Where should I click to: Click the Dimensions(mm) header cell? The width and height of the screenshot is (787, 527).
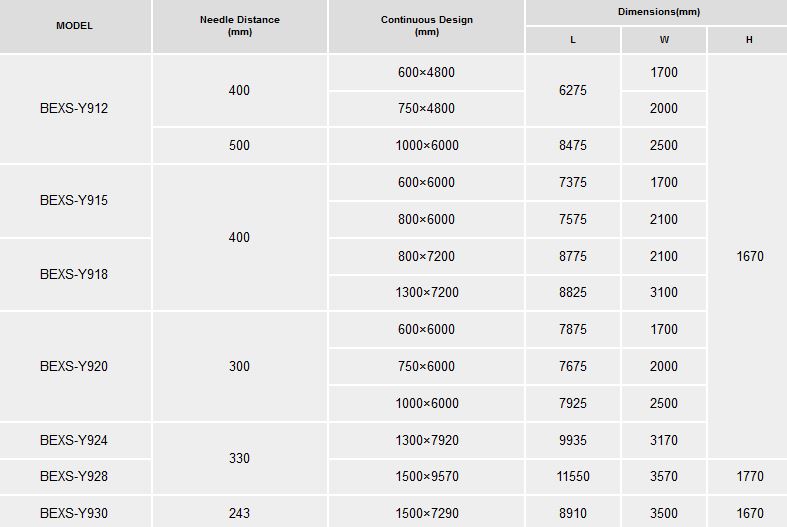click(657, 12)
